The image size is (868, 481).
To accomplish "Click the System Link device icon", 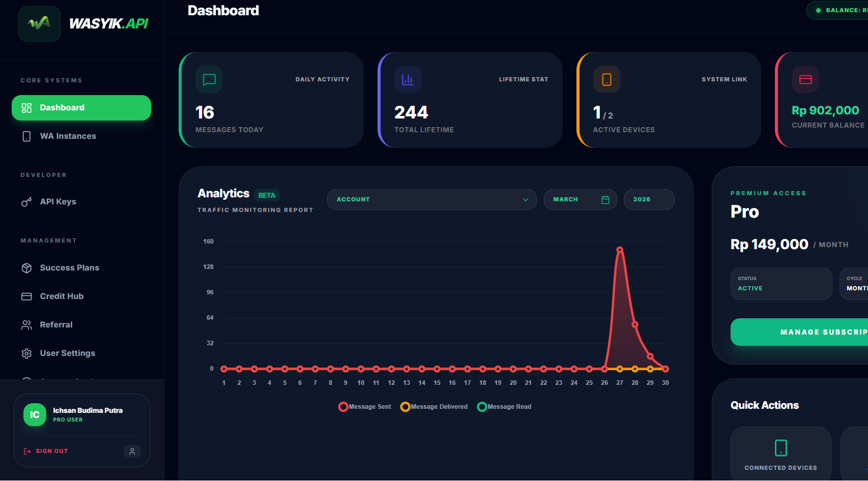I will pos(606,79).
